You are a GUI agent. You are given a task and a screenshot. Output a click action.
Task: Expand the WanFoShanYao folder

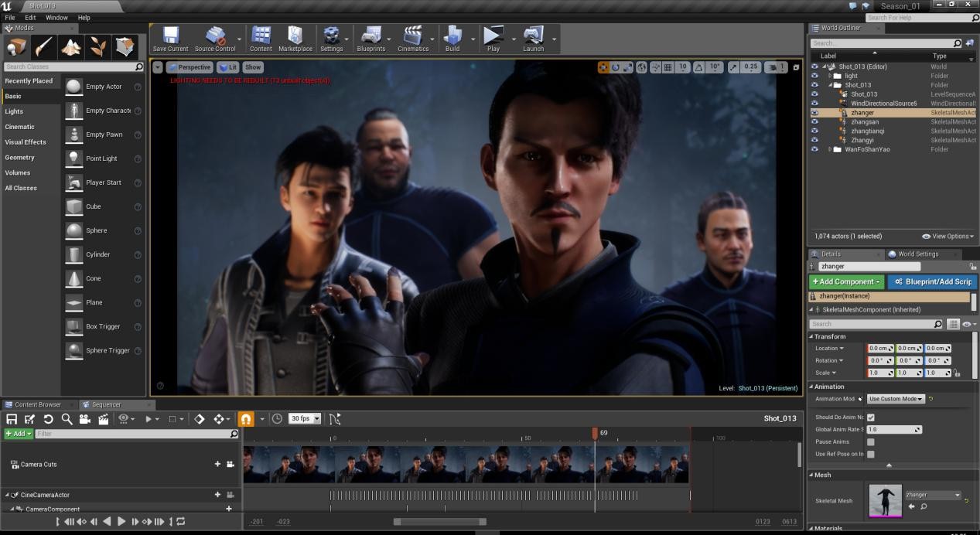point(830,149)
